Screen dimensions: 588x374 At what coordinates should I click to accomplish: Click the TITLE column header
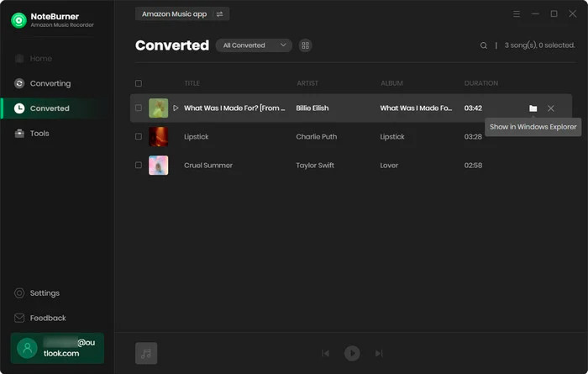click(192, 83)
